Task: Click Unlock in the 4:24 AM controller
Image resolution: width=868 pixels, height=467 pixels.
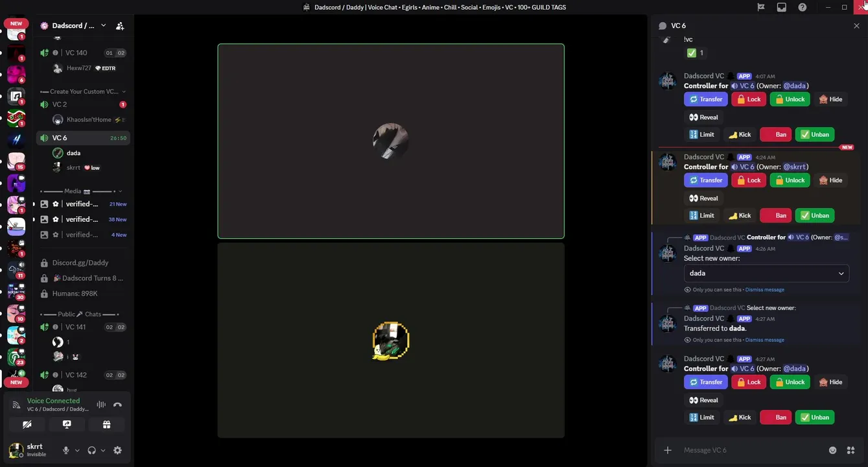Action: 790,180
